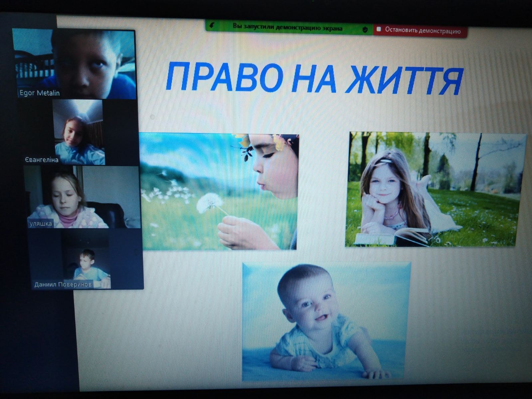Select Egor Metalin's video tile
The width and height of the screenshot is (532, 399).
click(x=74, y=64)
